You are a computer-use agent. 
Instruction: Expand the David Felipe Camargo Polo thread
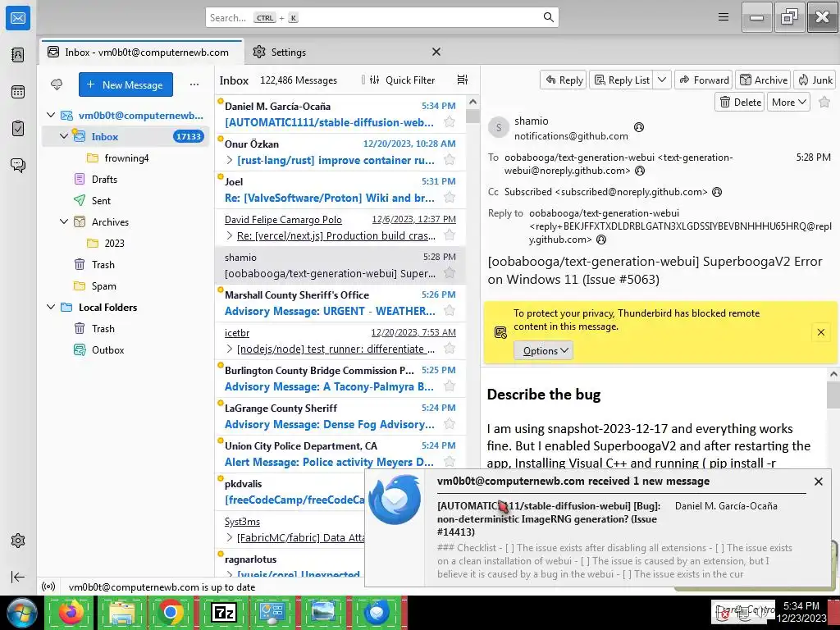230,235
